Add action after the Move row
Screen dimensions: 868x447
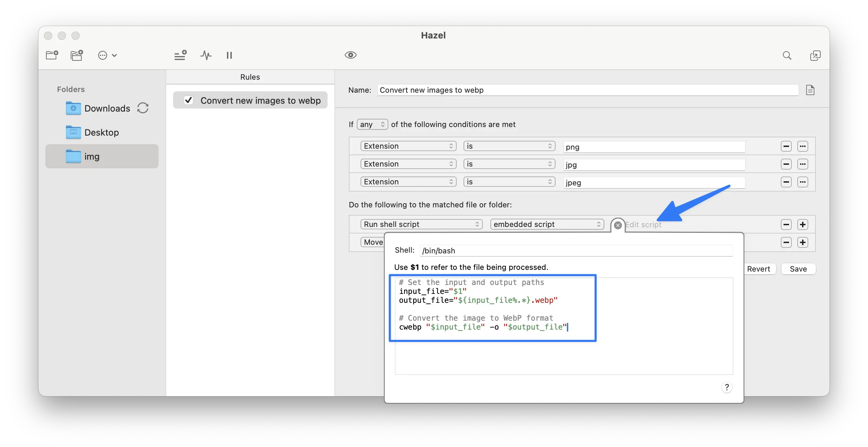point(802,242)
